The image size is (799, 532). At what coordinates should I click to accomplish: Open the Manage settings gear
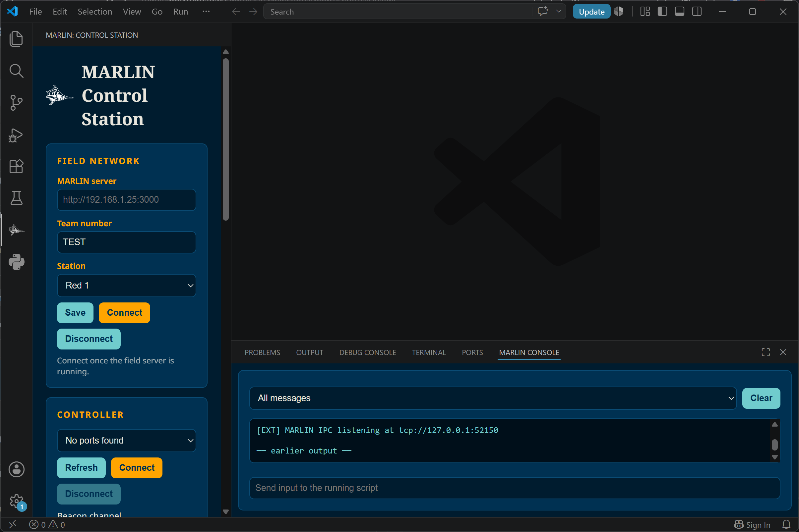point(16,501)
